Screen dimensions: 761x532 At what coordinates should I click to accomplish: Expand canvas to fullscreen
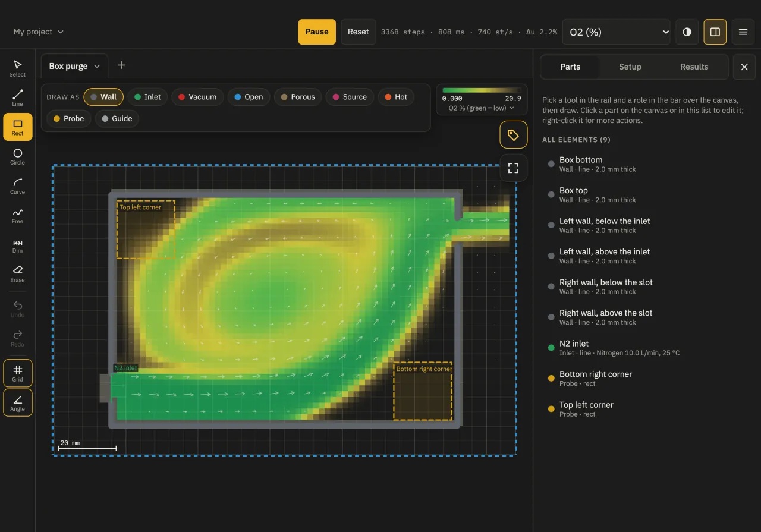click(513, 168)
